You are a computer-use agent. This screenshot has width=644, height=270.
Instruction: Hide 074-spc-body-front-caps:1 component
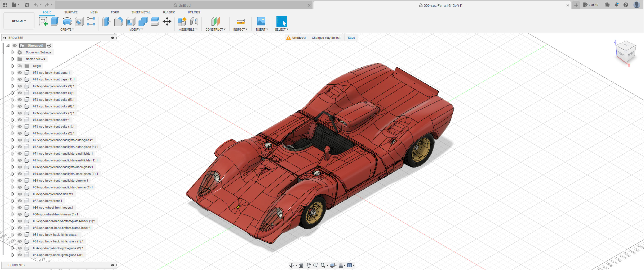[20, 73]
